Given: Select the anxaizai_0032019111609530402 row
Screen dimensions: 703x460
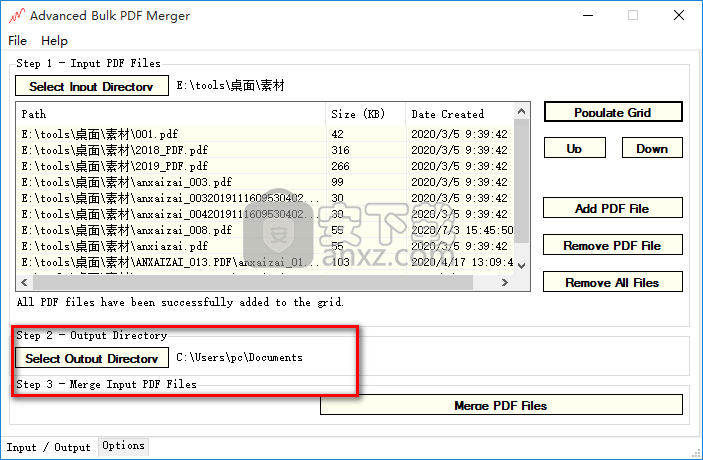Looking at the screenshot, I should 265,198.
